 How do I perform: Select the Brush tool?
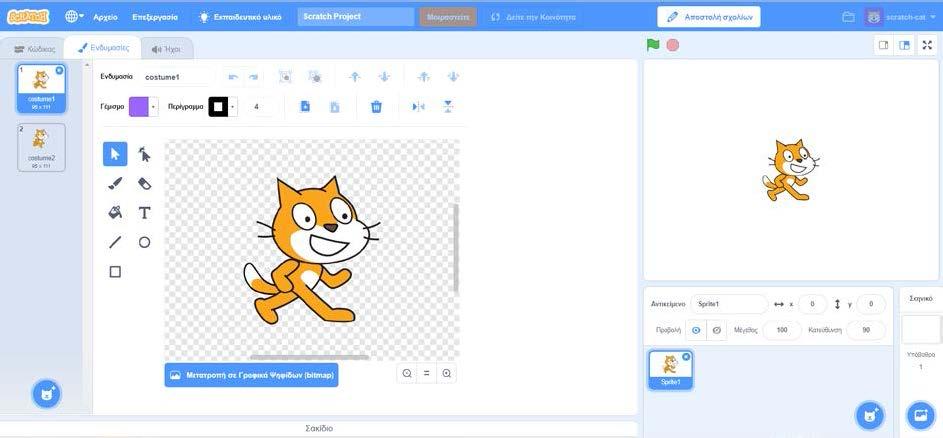[115, 184]
